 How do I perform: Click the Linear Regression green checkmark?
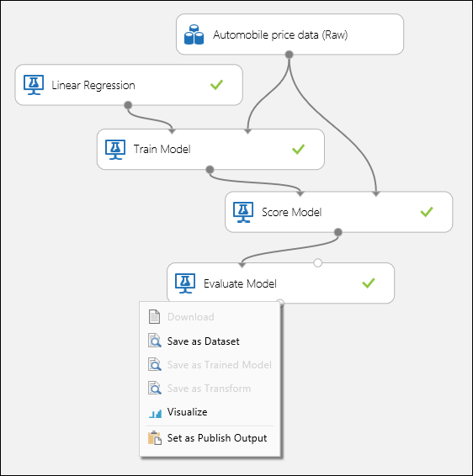click(x=216, y=85)
